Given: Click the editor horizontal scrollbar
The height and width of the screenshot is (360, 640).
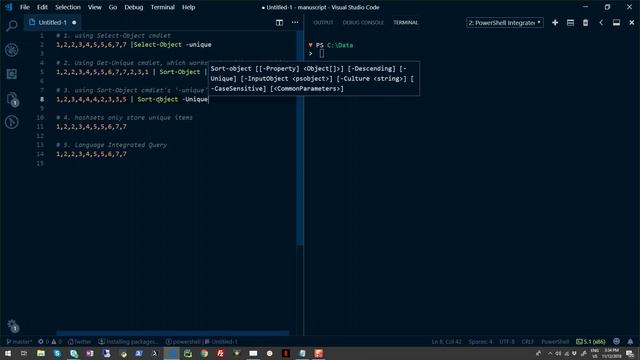Looking at the screenshot, I should pos(172,333).
